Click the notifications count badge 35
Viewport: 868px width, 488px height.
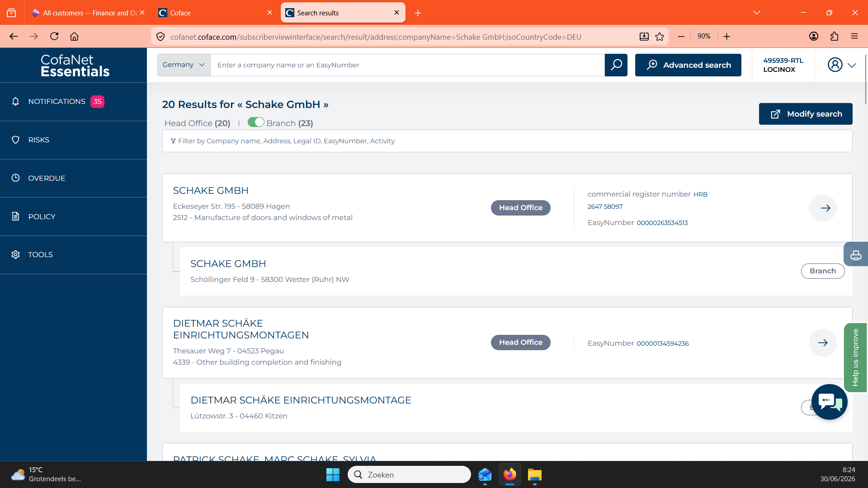(x=97, y=102)
